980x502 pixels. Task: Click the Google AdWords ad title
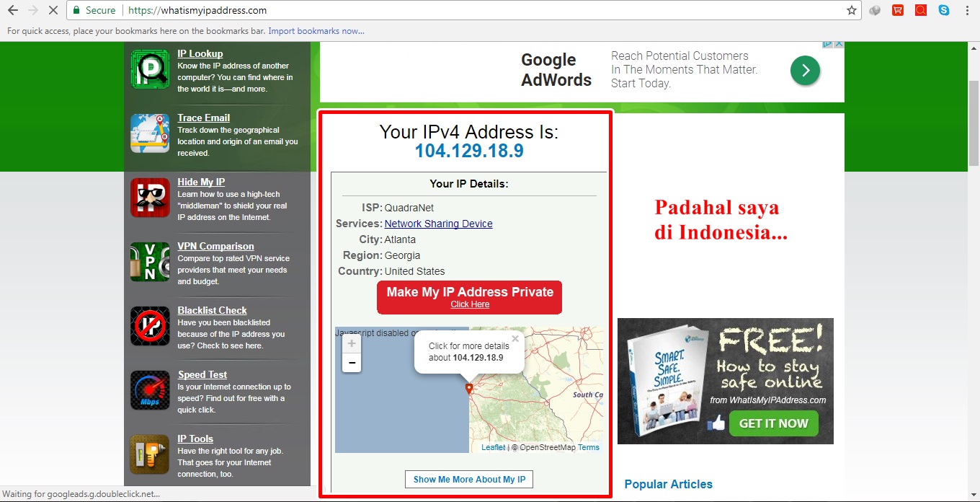click(556, 70)
